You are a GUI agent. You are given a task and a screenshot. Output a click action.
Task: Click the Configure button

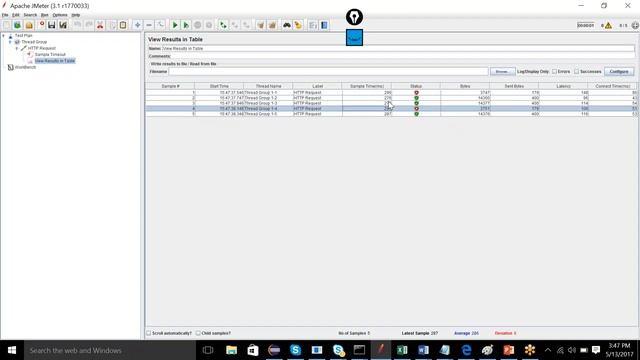619,71
